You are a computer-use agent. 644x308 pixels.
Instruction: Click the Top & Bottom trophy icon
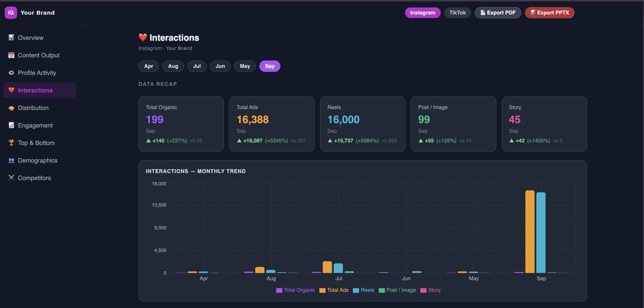tap(11, 143)
